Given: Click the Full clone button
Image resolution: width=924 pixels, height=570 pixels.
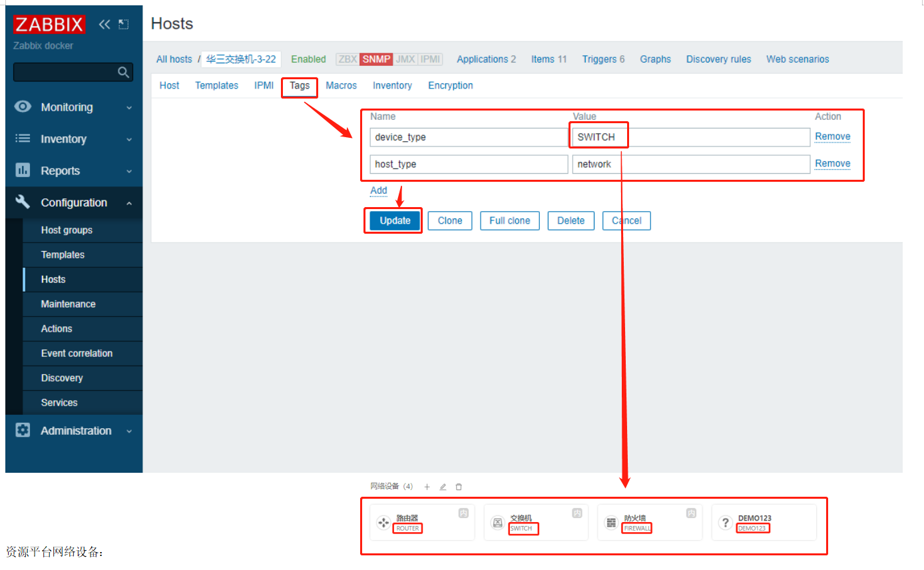Looking at the screenshot, I should point(510,220).
